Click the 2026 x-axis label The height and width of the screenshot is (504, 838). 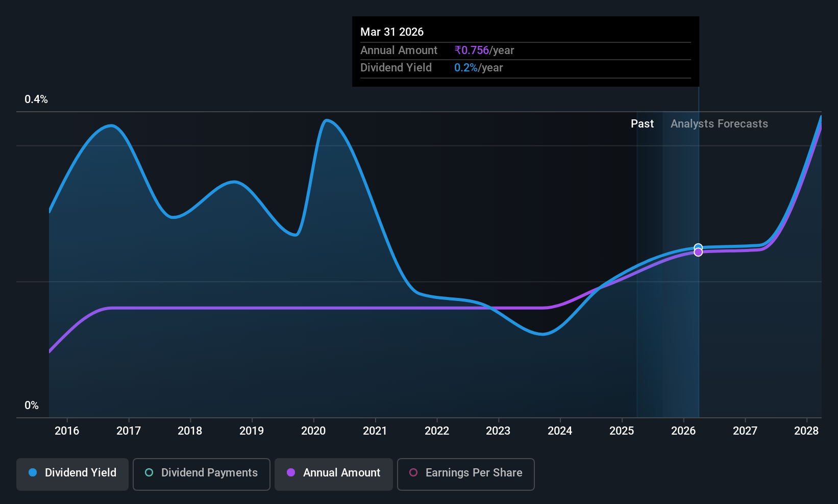[x=683, y=431]
